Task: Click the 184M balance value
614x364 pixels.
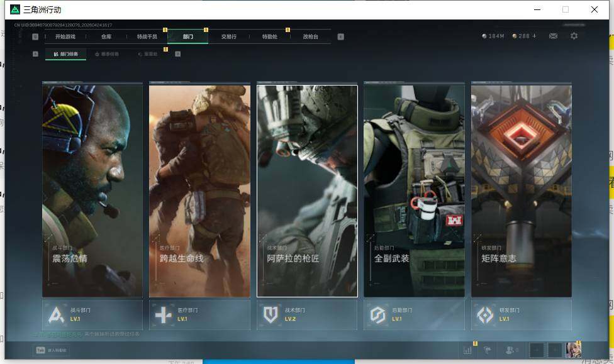Action: coord(496,36)
